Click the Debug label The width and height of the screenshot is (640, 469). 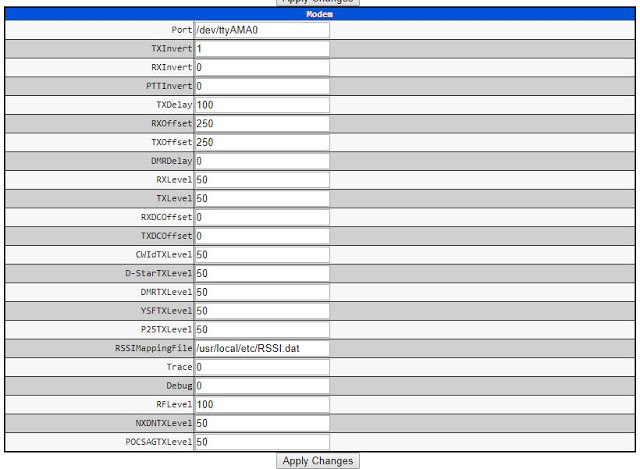tap(179, 386)
